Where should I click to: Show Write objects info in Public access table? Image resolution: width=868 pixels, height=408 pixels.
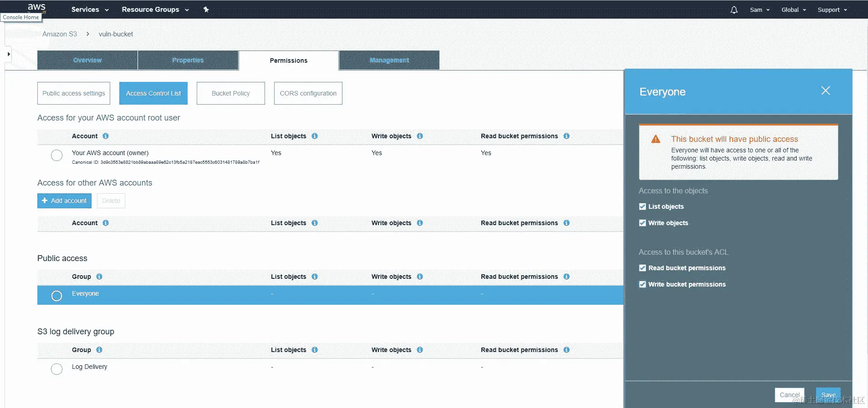pos(420,277)
